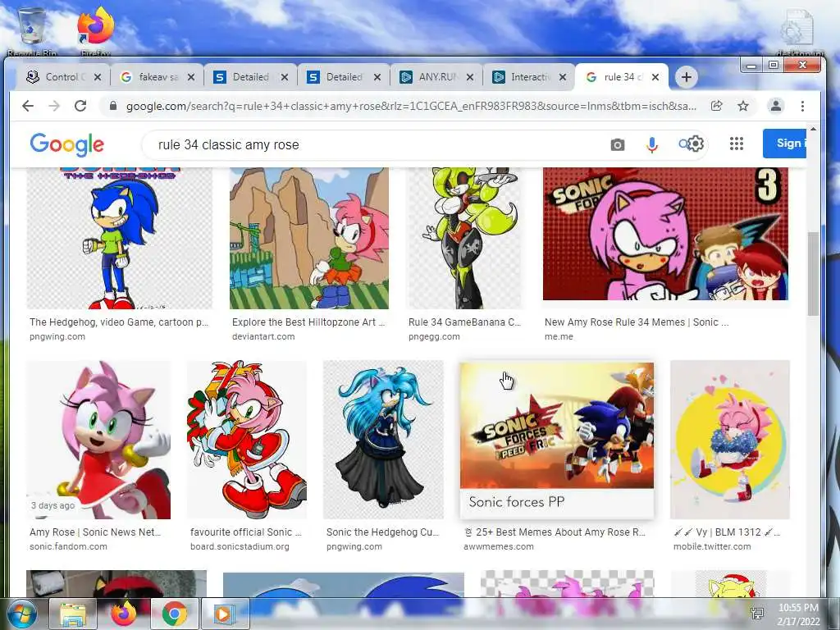Click 'Sonic the Hedgehog Cu' caption

pos(382,532)
